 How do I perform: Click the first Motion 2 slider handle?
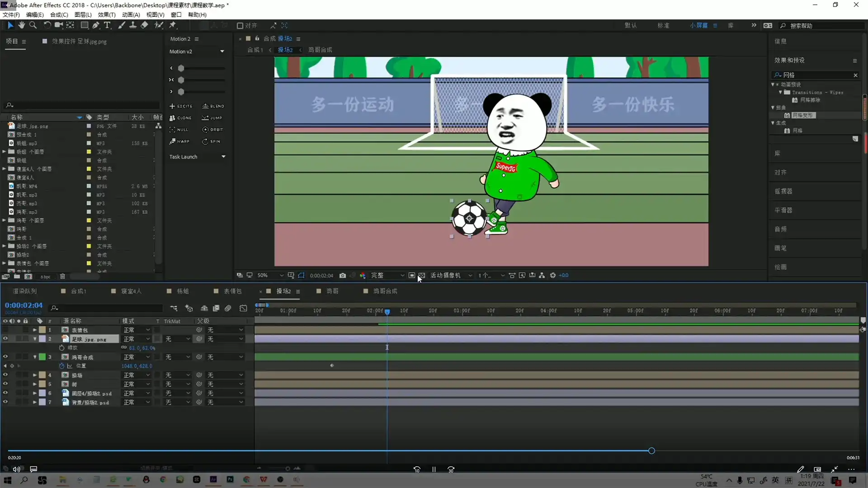[x=181, y=68]
